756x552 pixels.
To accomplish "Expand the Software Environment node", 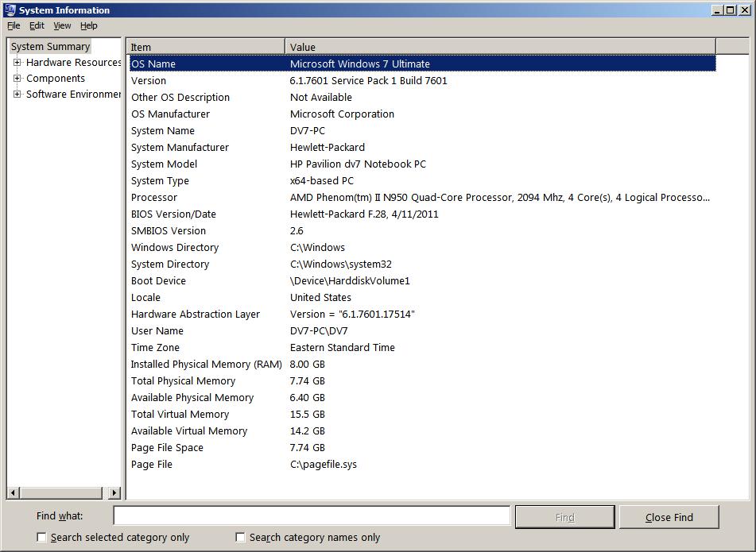I will (x=17, y=94).
